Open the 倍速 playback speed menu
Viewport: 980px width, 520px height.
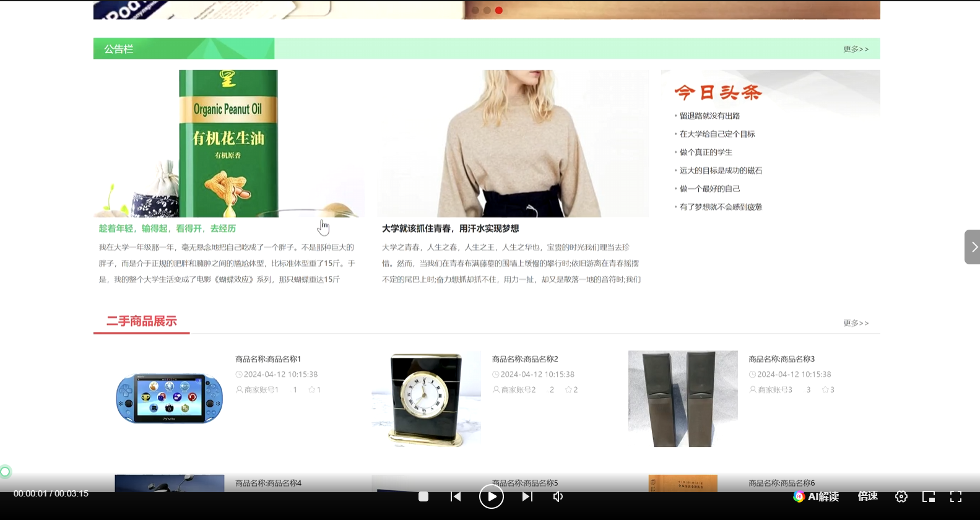868,496
